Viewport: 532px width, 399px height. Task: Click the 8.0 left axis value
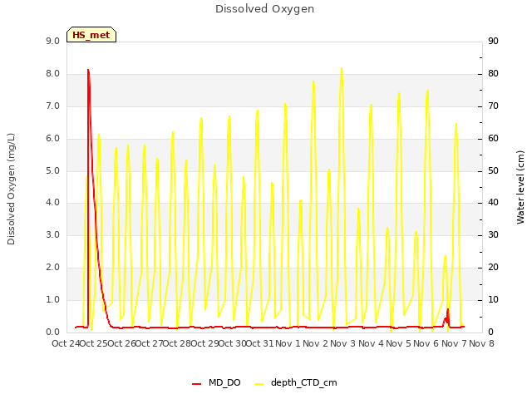52,74
